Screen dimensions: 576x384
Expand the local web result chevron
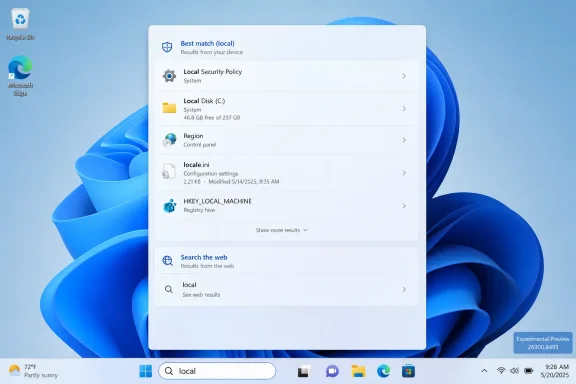tap(404, 290)
